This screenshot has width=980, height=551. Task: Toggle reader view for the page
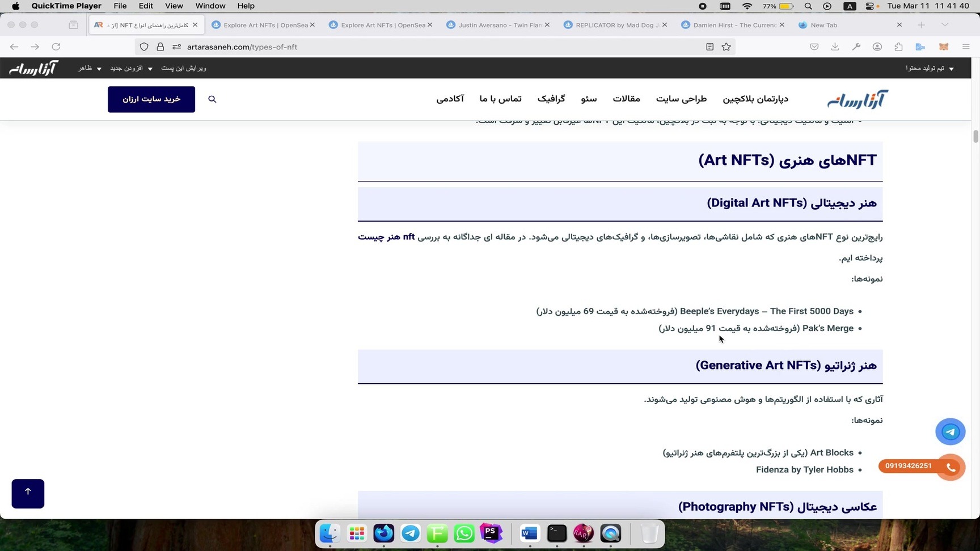709,47
